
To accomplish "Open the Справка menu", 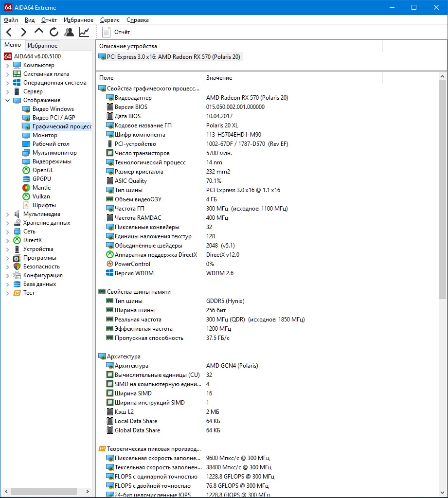I will tap(137, 20).
